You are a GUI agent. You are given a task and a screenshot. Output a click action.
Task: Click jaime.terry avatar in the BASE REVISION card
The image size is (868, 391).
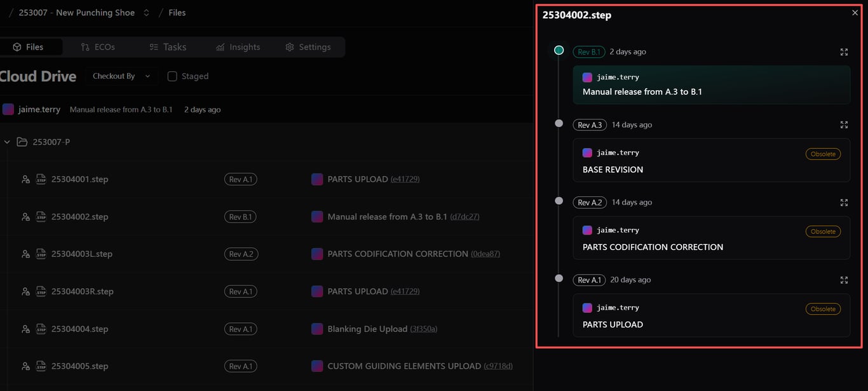[587, 153]
